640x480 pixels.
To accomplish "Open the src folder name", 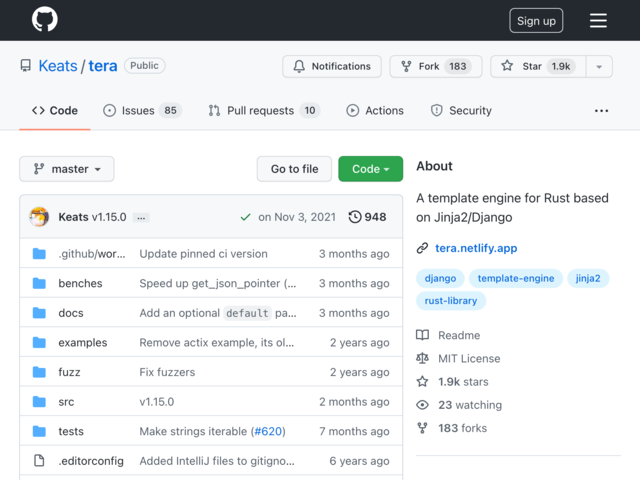I will coord(66,402).
